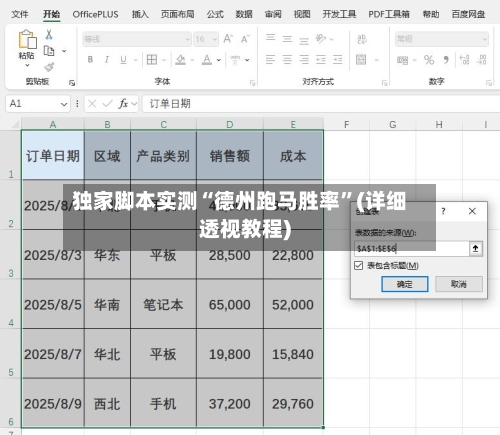Switch to the Insert tab
The height and width of the screenshot is (435, 500).
[140, 14]
